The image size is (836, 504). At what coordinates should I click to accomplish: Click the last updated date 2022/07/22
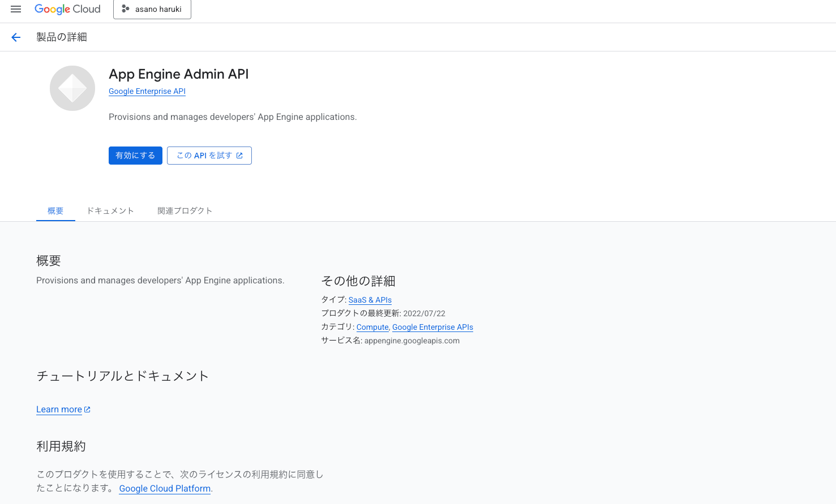(425, 313)
